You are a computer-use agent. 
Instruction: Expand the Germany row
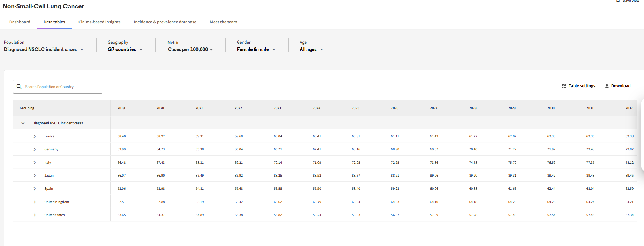35,149
